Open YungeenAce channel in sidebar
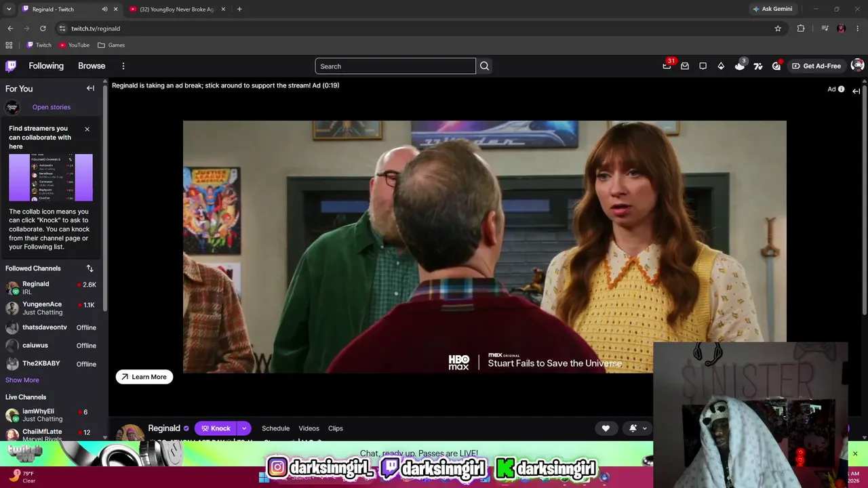The width and height of the screenshot is (868, 488). 51,308
